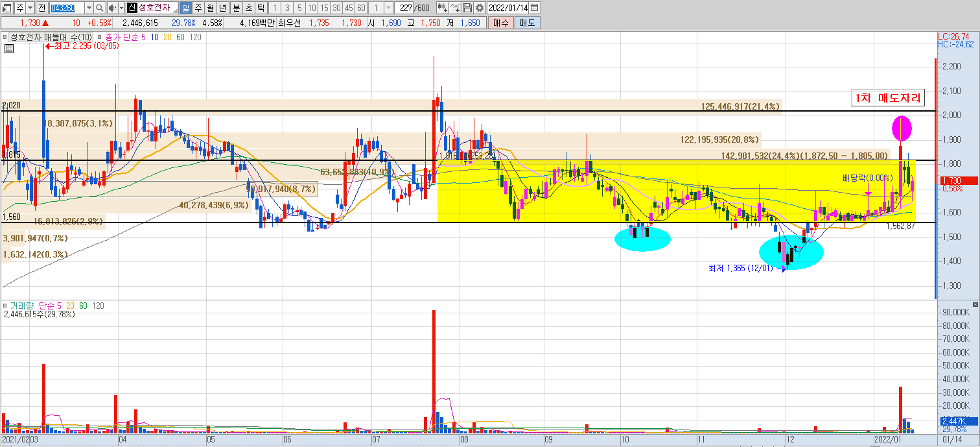Click the 신 badge icon

(132, 8)
